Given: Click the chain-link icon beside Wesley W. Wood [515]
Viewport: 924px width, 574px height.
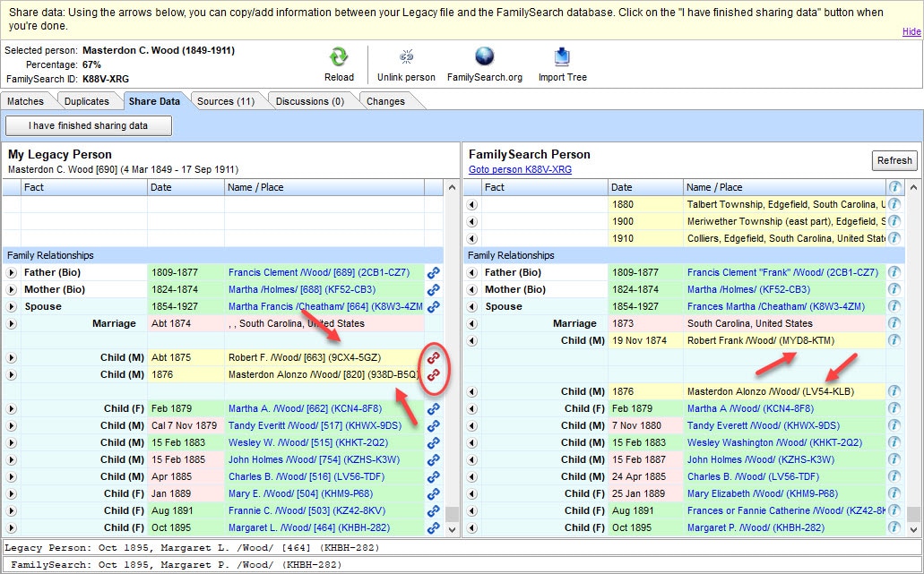Looking at the screenshot, I should [x=433, y=442].
